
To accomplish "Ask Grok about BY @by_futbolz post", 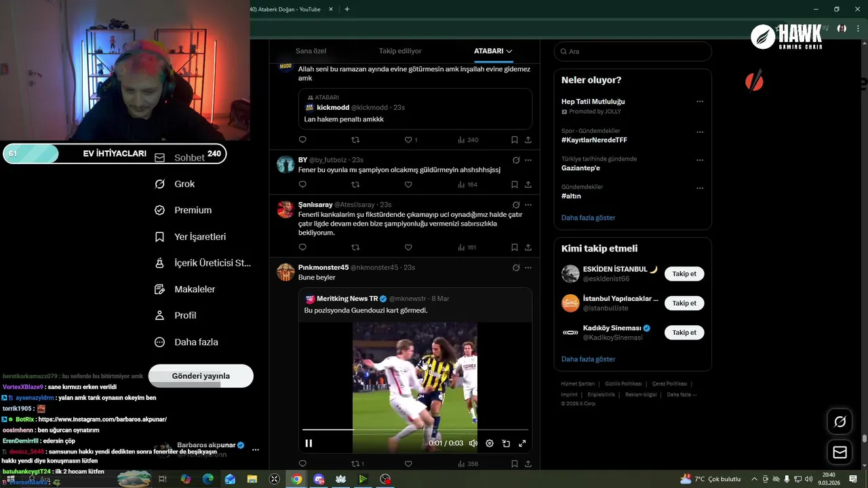I will [x=516, y=160].
